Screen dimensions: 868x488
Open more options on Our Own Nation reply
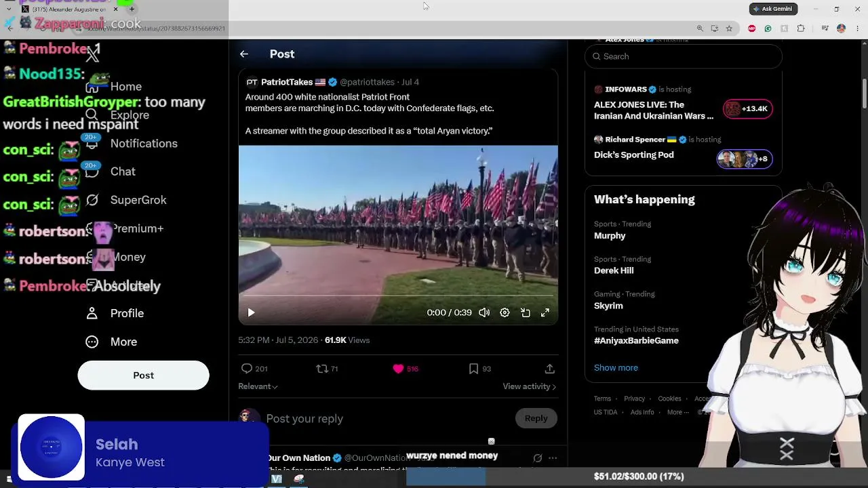coord(553,458)
